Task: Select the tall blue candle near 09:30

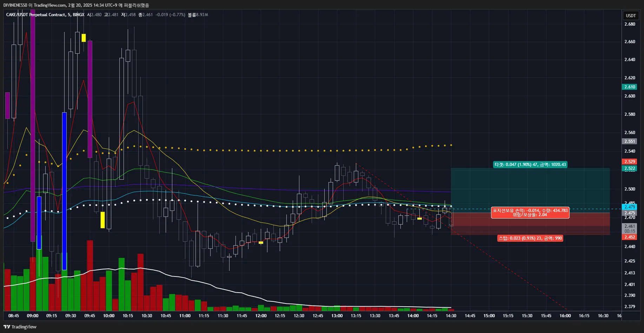Action: (64, 191)
